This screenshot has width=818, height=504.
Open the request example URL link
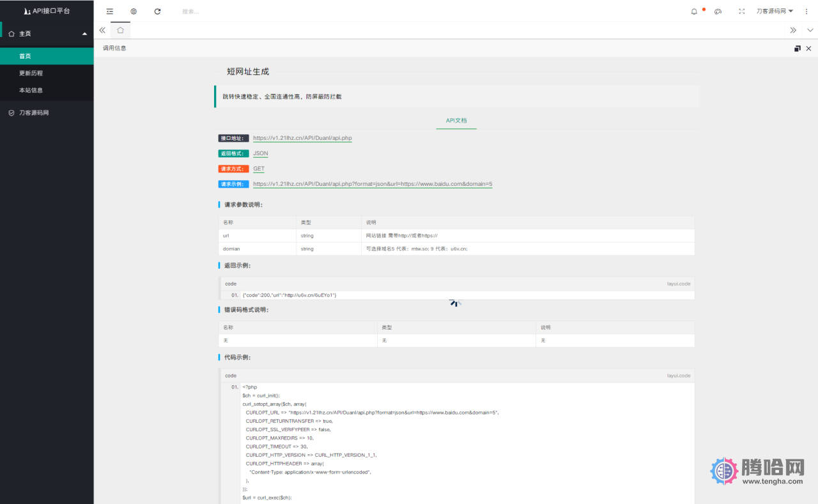[x=373, y=184]
